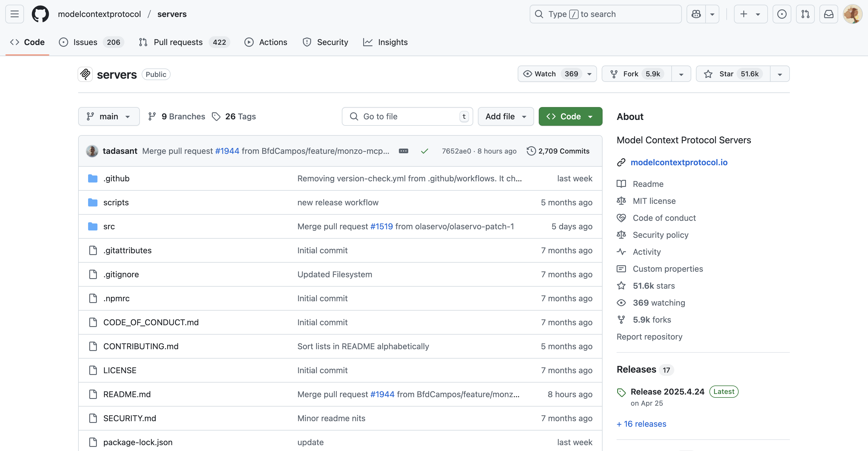Open the notifications inbox icon
This screenshot has height=451, width=868.
[828, 14]
